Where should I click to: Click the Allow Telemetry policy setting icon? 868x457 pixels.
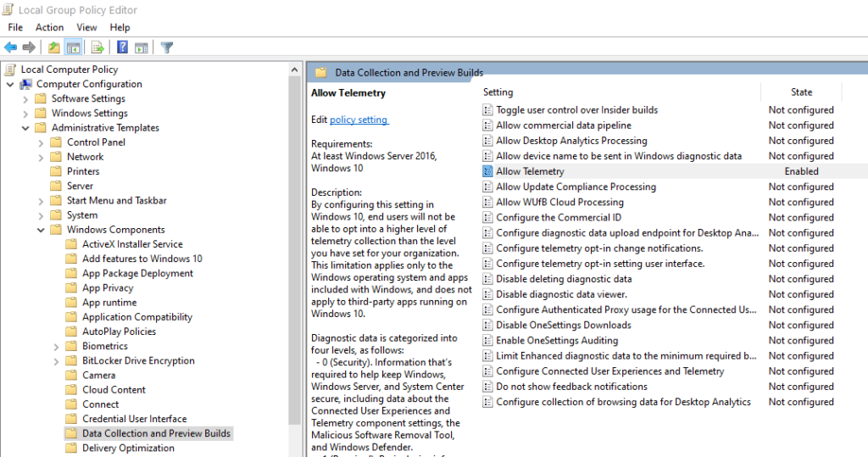[487, 171]
